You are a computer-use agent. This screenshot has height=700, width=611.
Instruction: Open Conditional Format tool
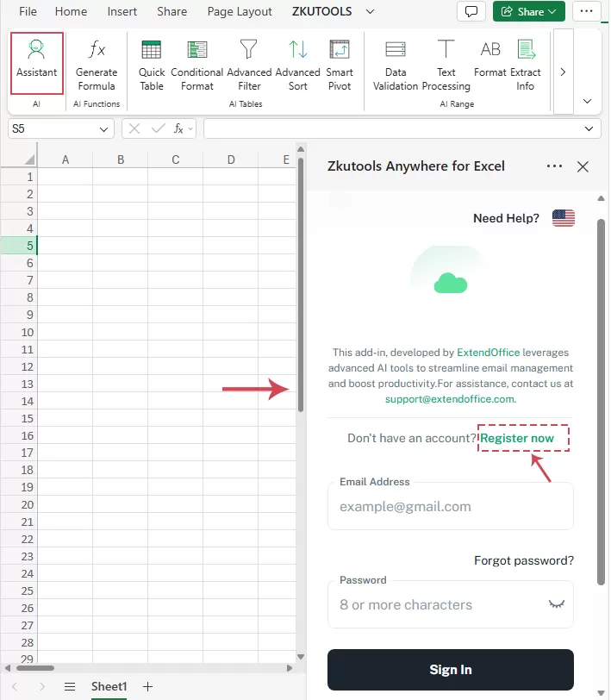[x=196, y=66]
